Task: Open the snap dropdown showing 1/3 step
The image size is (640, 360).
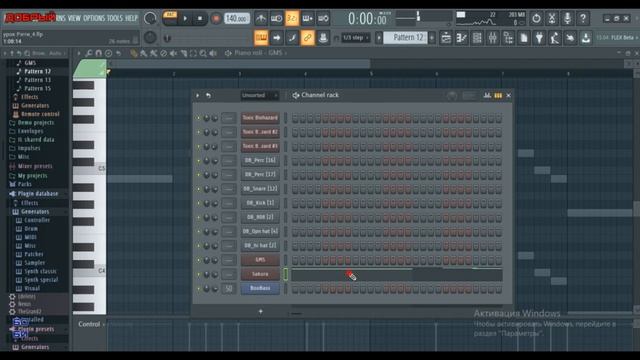Action: (356, 38)
